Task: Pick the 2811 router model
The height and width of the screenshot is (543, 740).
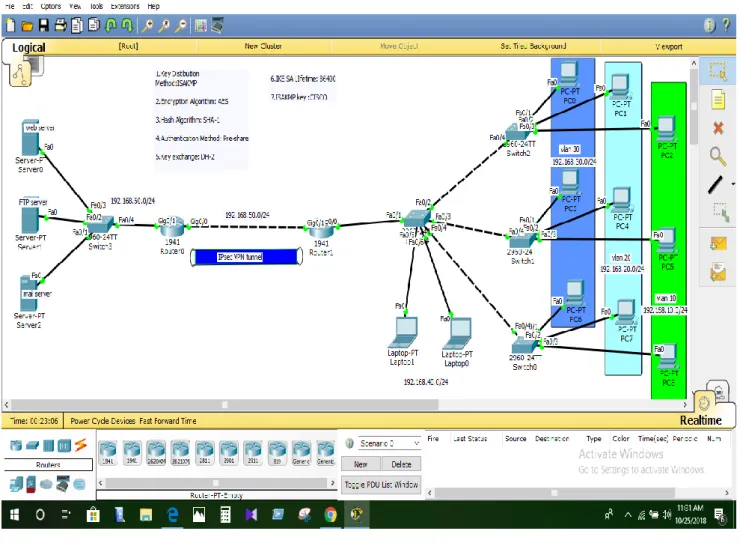Action: pos(204,452)
